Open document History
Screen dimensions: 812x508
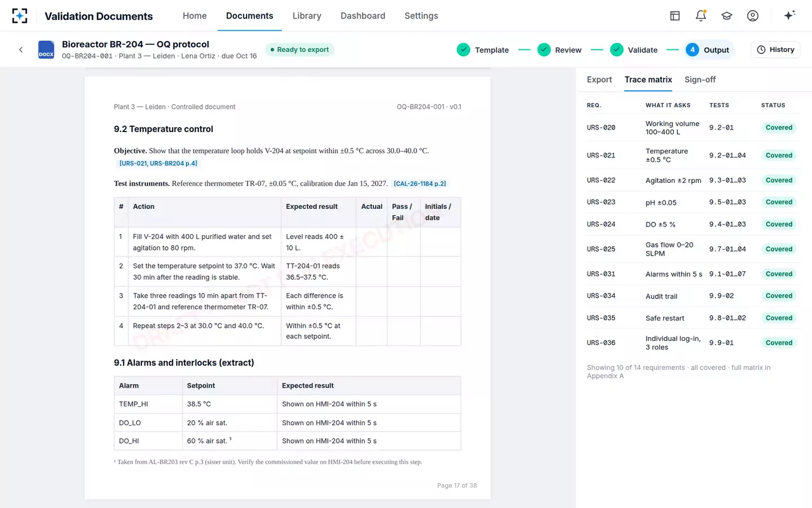point(775,50)
